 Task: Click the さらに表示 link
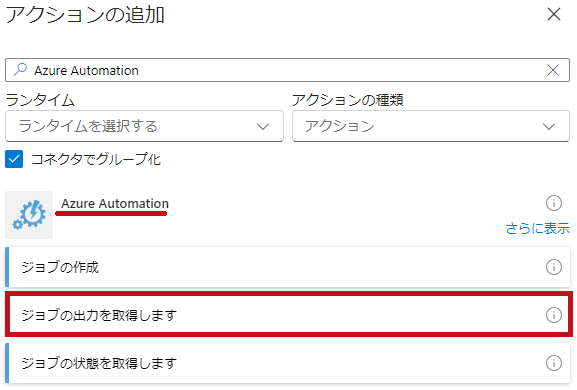(538, 228)
